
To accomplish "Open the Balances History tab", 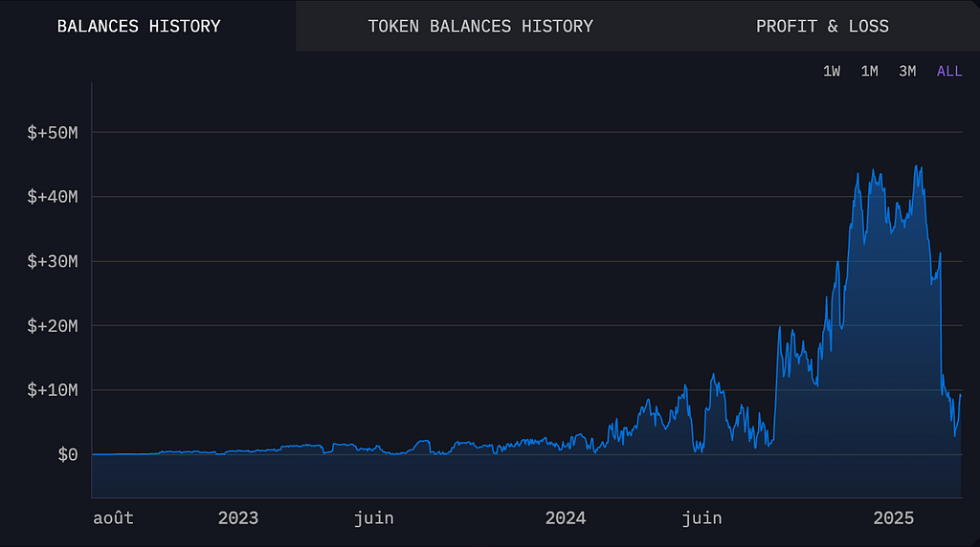I will 139,26.
